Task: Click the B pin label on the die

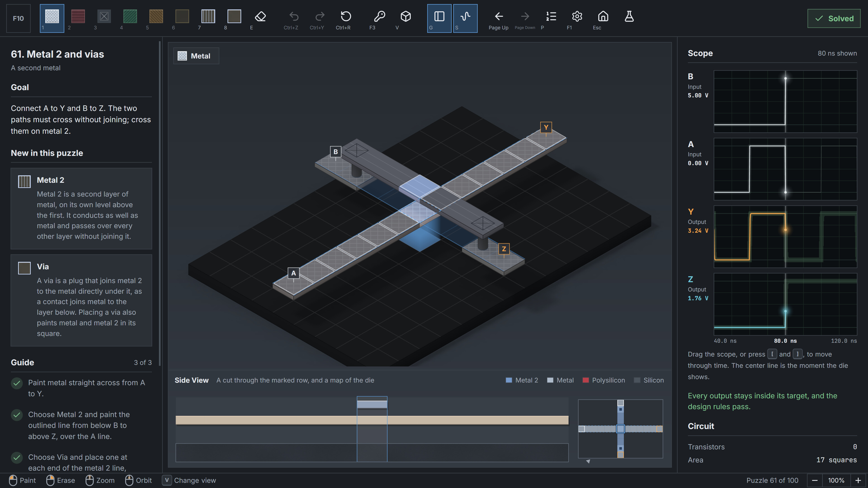Action: coord(335,152)
